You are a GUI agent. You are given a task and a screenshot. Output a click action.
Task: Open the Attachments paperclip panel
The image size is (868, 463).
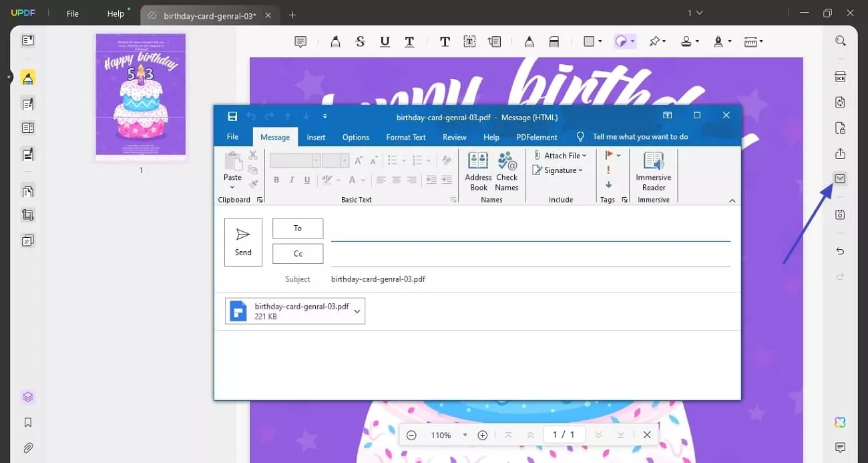(x=27, y=448)
